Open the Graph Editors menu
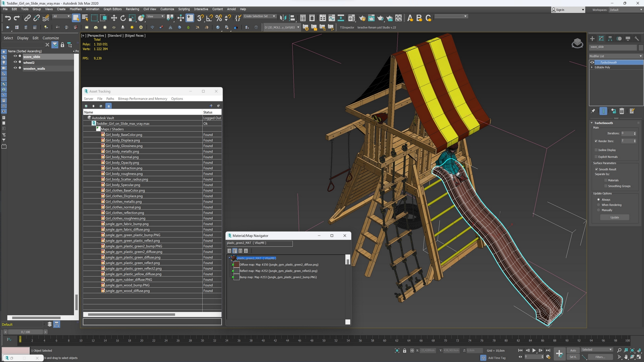The image size is (644, 362). pyautogui.click(x=112, y=9)
